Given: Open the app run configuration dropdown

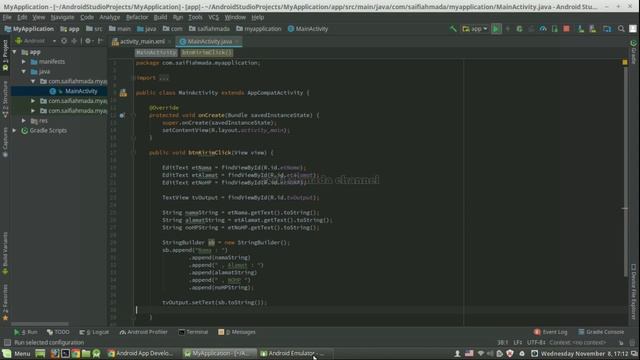Looking at the screenshot, I should click(475, 29).
